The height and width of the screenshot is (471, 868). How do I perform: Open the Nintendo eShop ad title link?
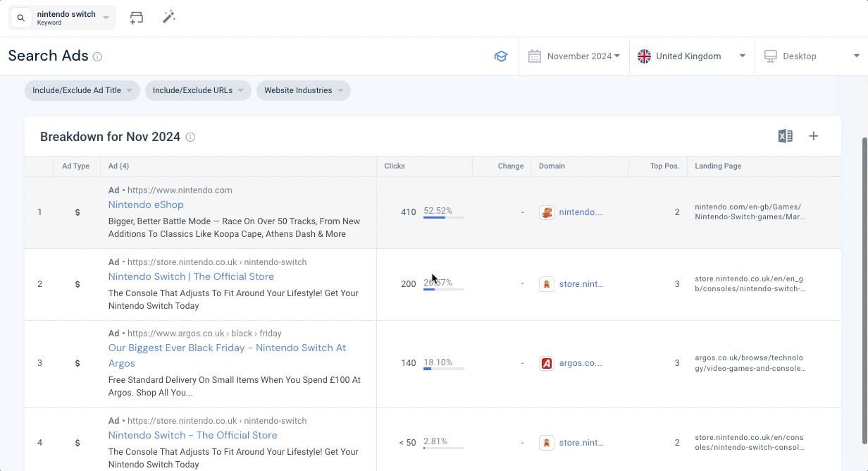pos(146,204)
